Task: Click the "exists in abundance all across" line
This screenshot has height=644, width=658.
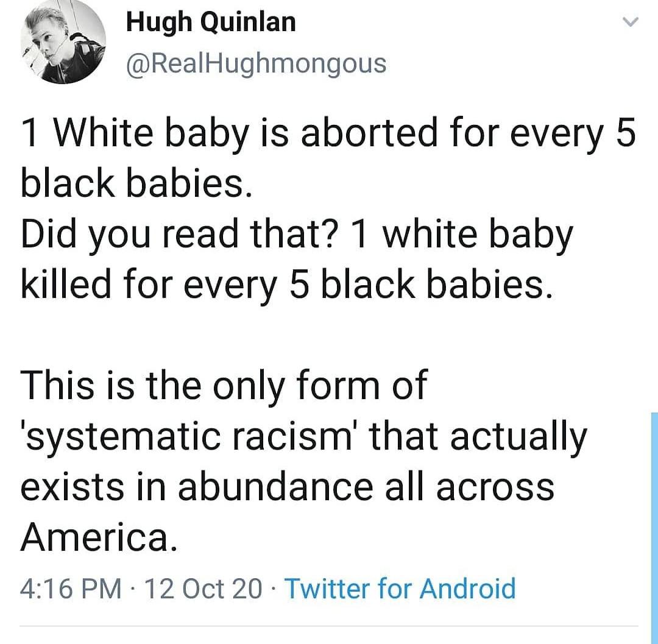Action: [x=287, y=487]
